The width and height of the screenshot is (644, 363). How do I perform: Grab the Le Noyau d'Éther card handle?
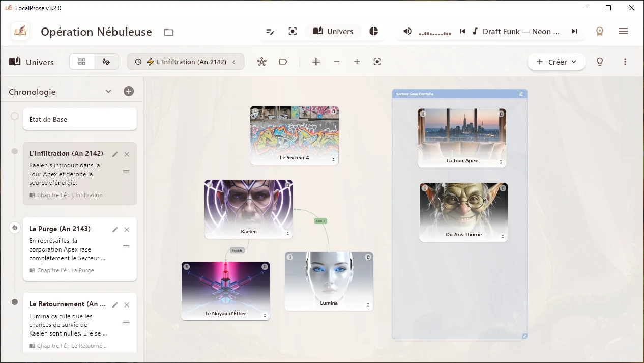click(x=187, y=267)
